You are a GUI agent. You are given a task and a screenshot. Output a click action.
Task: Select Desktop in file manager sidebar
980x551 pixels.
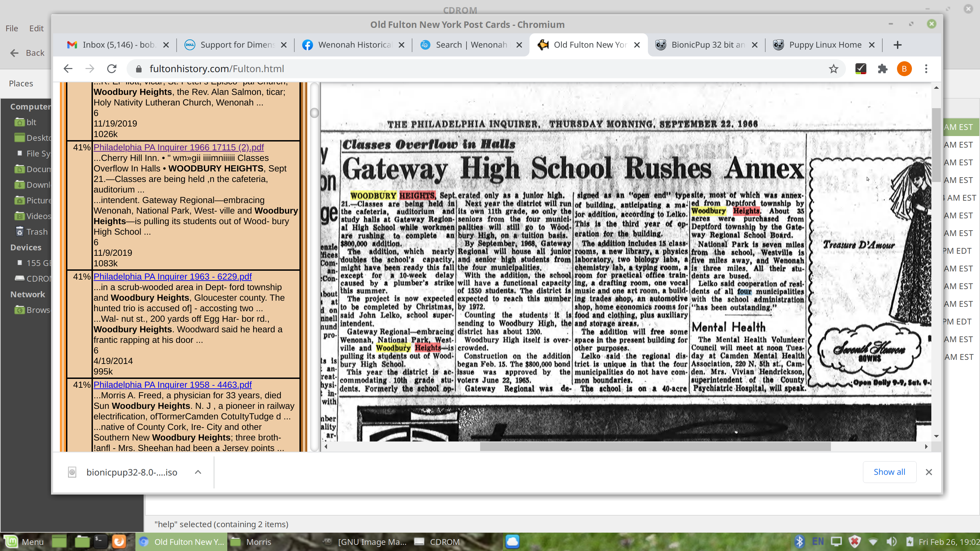point(33,138)
